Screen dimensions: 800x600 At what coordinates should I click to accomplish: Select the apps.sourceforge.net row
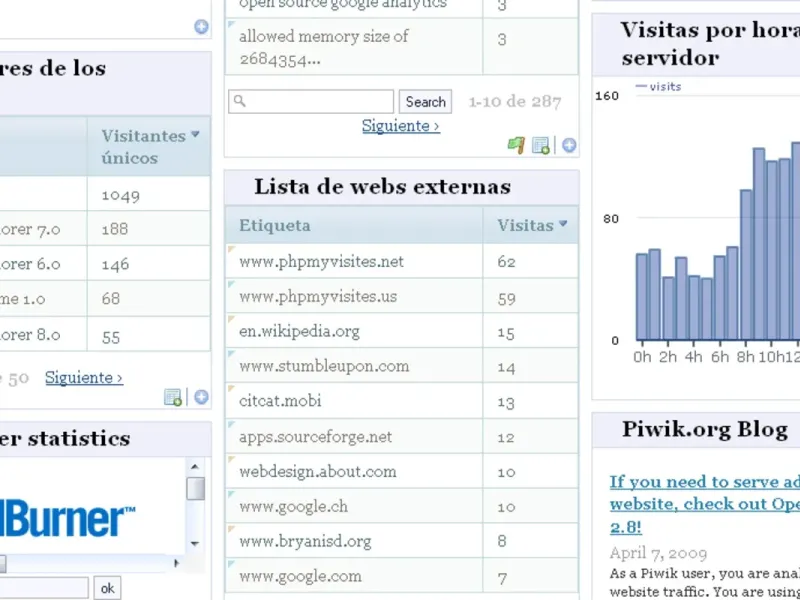402,436
